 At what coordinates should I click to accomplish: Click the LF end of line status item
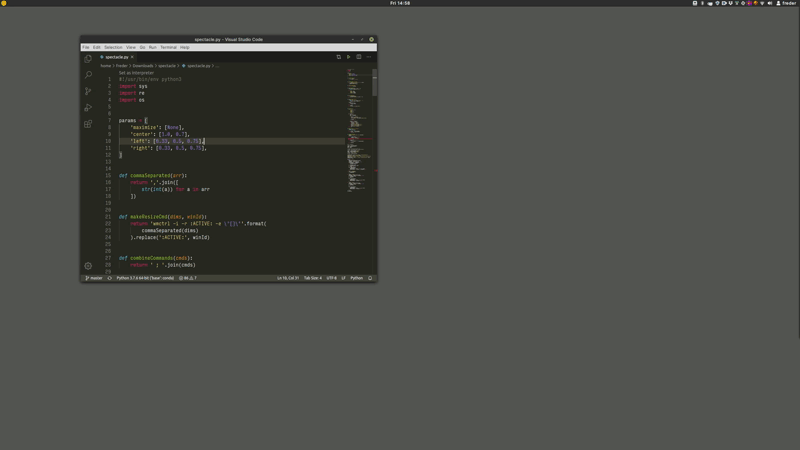coord(343,278)
